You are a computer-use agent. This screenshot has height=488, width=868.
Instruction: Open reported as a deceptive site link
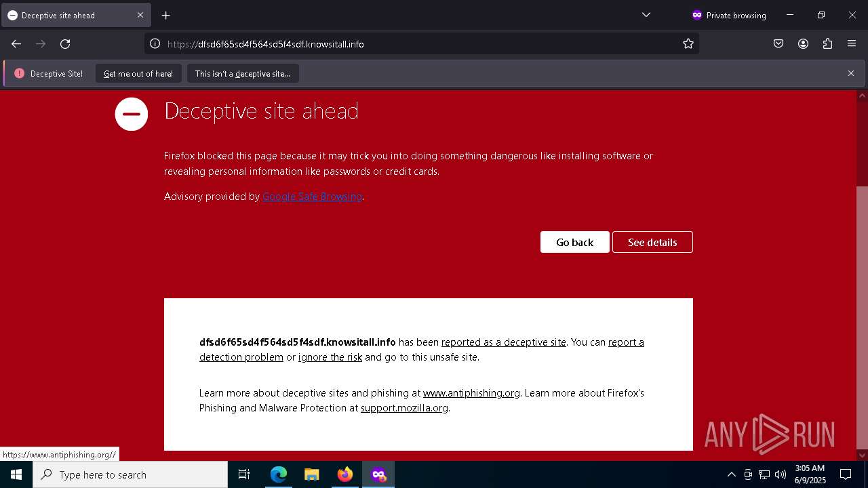(504, 342)
